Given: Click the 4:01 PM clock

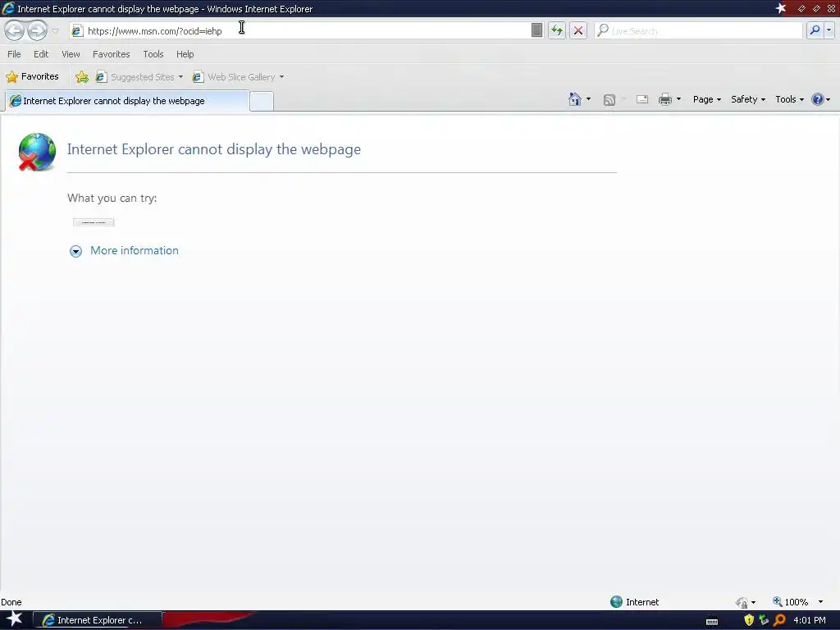Looking at the screenshot, I should [810, 620].
